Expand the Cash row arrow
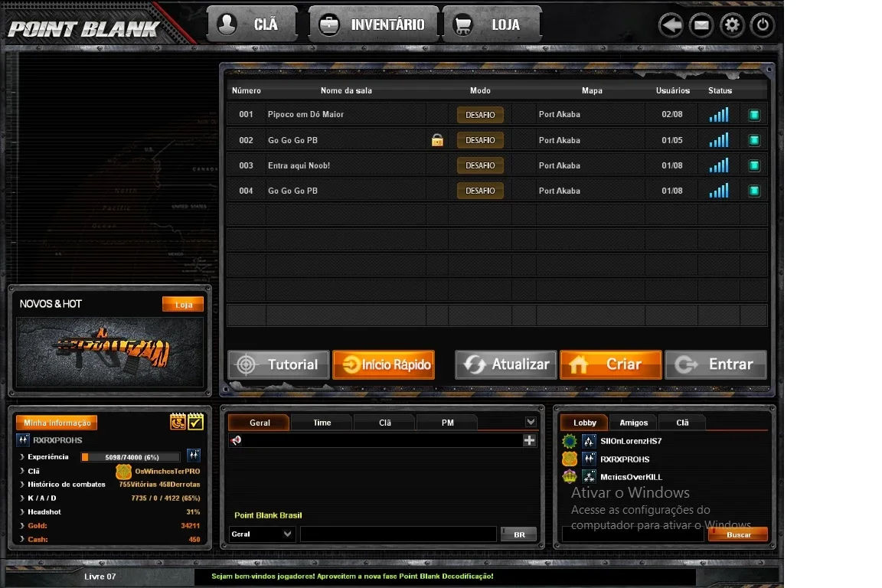This screenshot has width=882, height=588. coord(22,539)
